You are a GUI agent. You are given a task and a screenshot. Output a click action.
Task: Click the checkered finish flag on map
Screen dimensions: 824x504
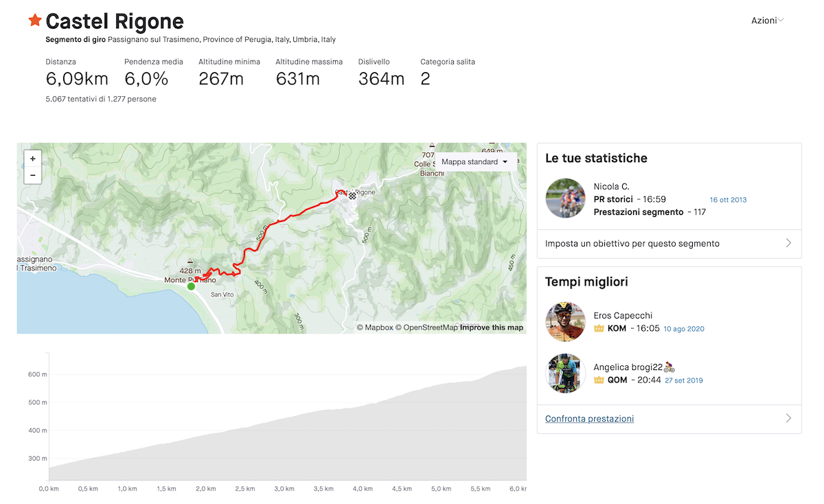352,196
